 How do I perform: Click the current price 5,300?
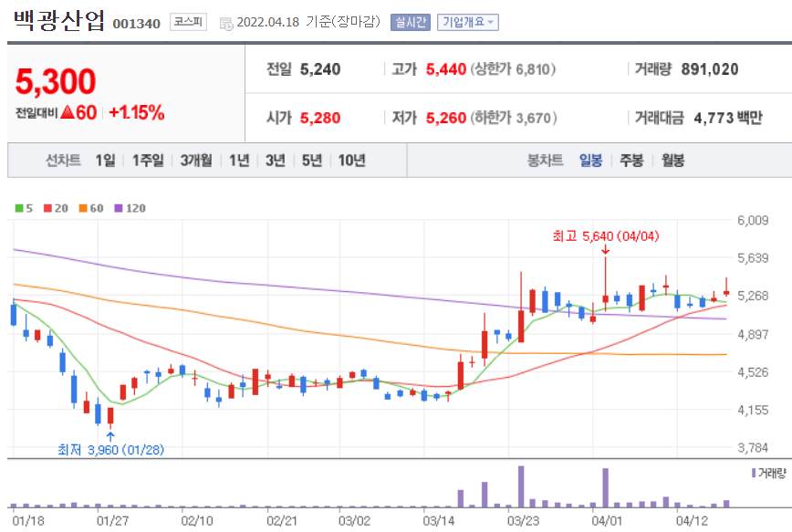click(x=56, y=81)
